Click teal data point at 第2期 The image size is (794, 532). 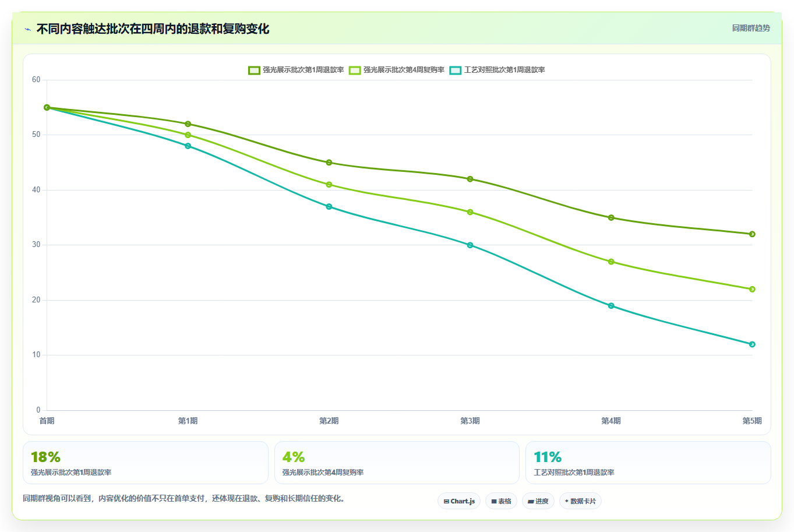(329, 207)
